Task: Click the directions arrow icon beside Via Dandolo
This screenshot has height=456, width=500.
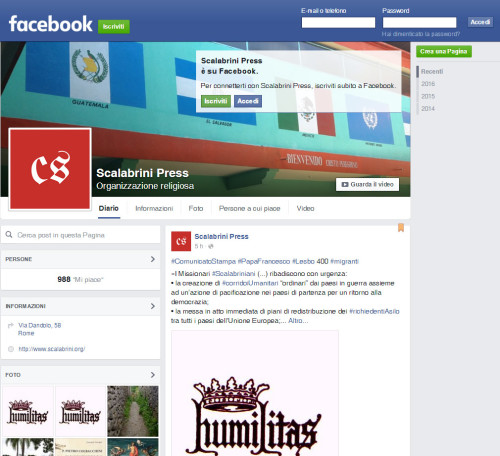Action: 11,325
